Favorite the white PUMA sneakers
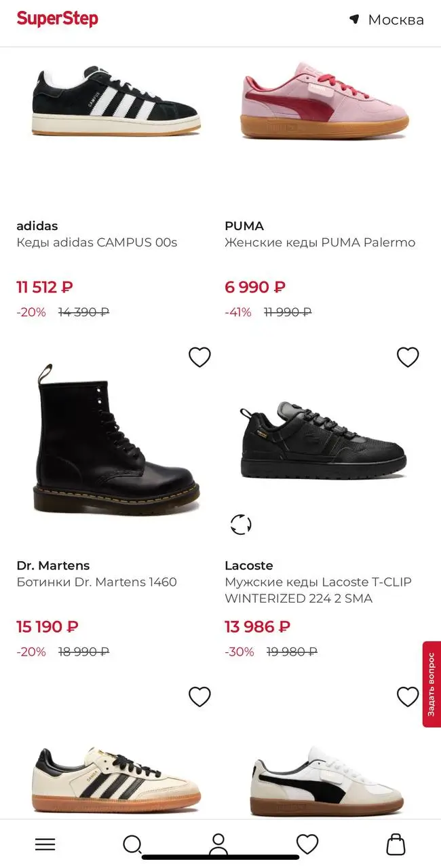The height and width of the screenshot is (868, 441). point(408,696)
